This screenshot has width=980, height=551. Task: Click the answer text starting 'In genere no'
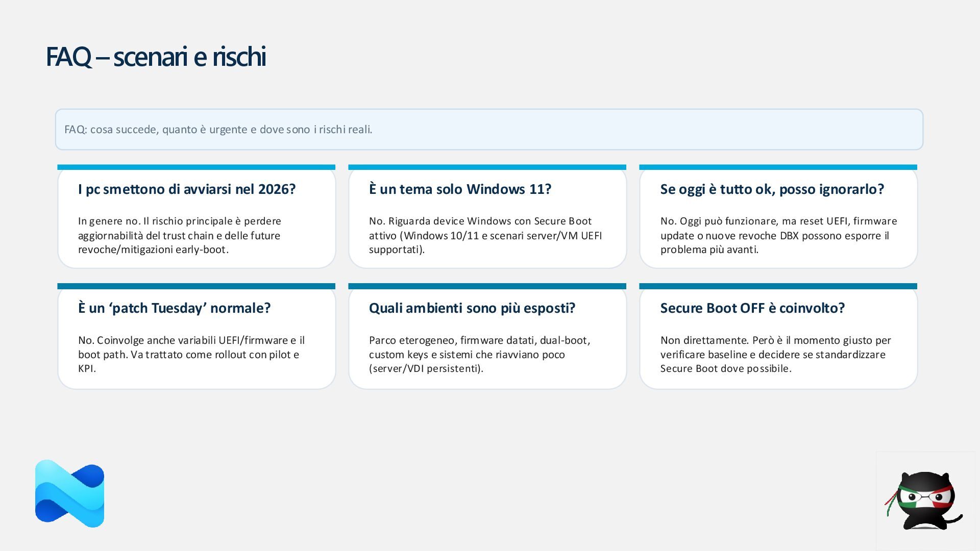180,235
